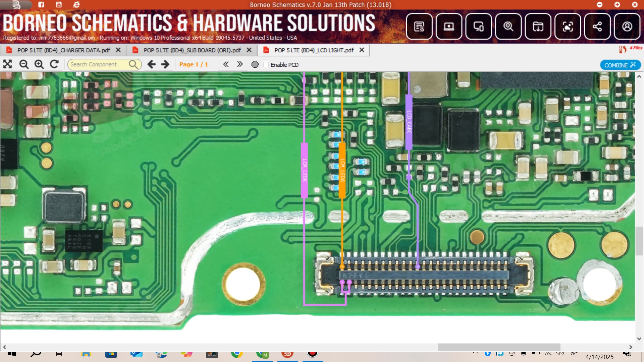Close the LCD LIGHT pdf tab

[x=362, y=50]
